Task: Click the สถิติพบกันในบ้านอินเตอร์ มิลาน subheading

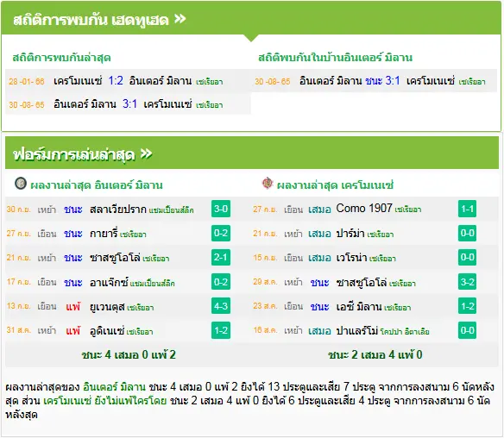Action: pos(335,58)
